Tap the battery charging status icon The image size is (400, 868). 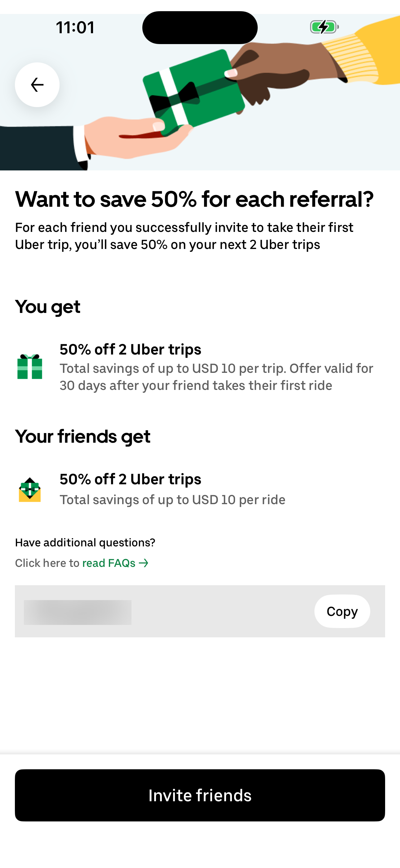click(324, 27)
